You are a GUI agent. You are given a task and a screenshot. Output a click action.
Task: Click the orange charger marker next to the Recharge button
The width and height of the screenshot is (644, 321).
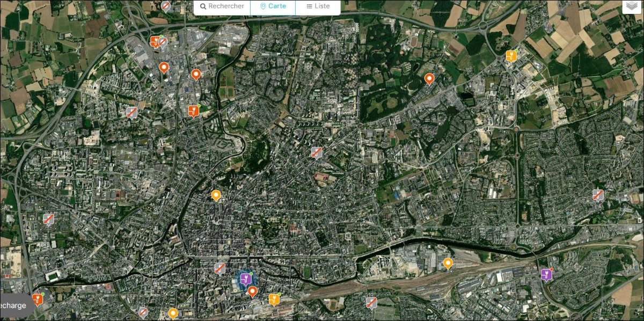36,298
